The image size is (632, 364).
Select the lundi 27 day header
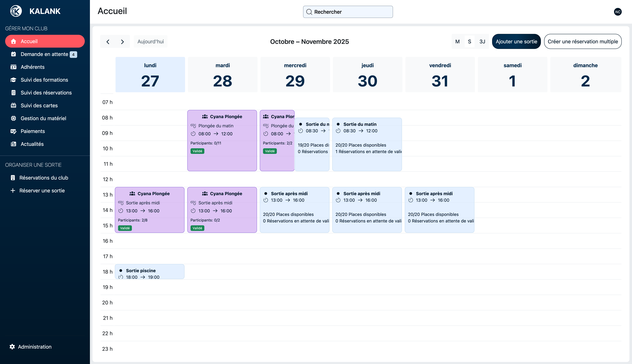point(150,74)
